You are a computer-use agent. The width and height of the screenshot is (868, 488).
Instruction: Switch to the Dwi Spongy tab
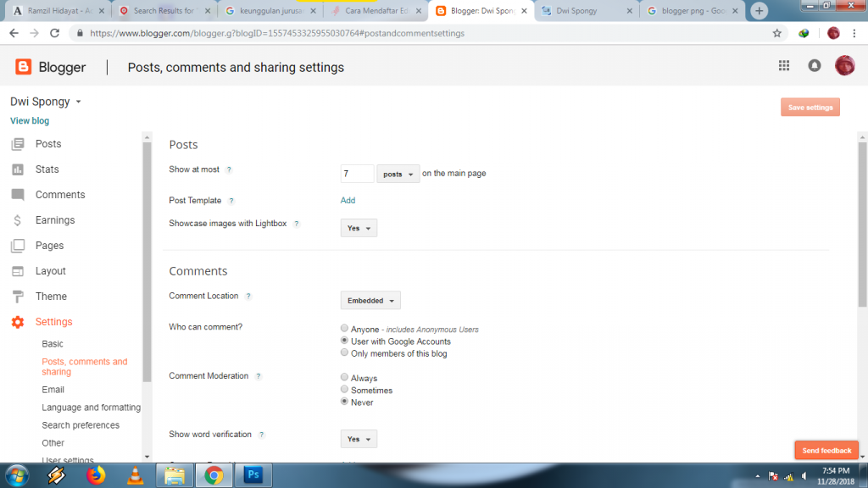[587, 11]
